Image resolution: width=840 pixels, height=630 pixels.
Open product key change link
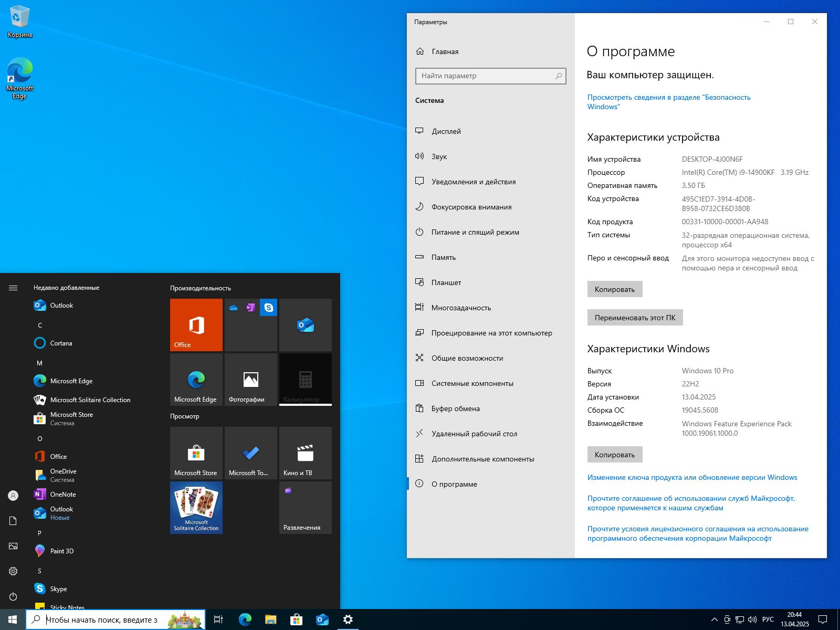pos(692,477)
